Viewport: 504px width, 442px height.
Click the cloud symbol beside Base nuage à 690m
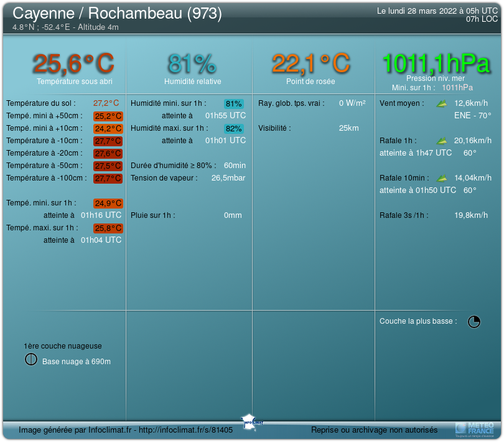[x=31, y=360]
